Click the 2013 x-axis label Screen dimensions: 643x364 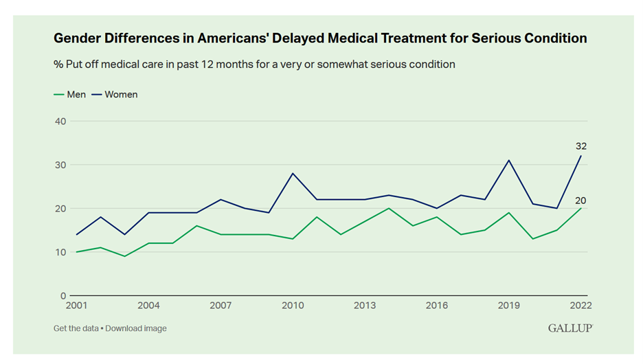(365, 306)
